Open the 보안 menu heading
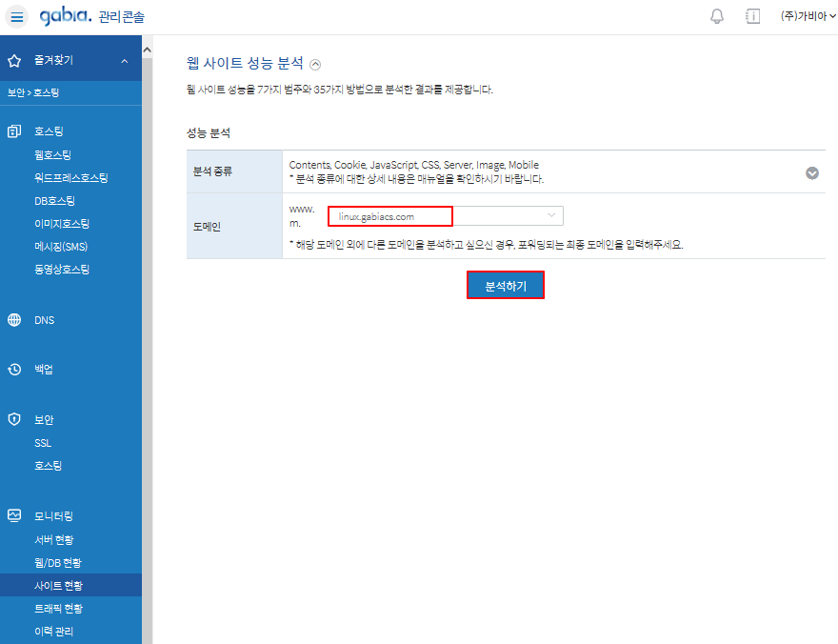This screenshot has width=838, height=644. (x=44, y=420)
